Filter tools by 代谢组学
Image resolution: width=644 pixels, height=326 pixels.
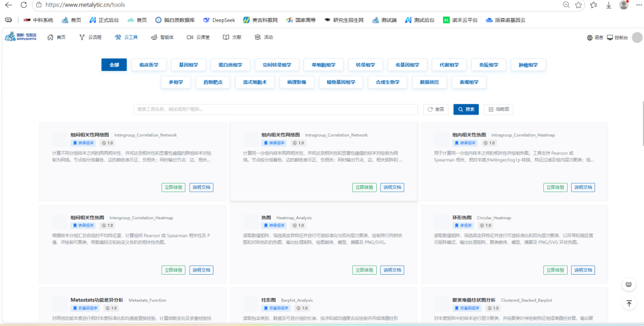[x=450, y=65]
